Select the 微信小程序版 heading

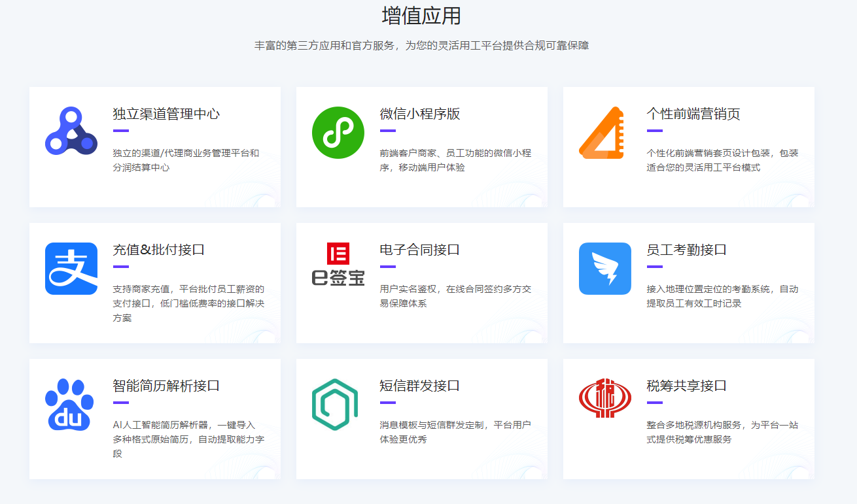pos(420,114)
